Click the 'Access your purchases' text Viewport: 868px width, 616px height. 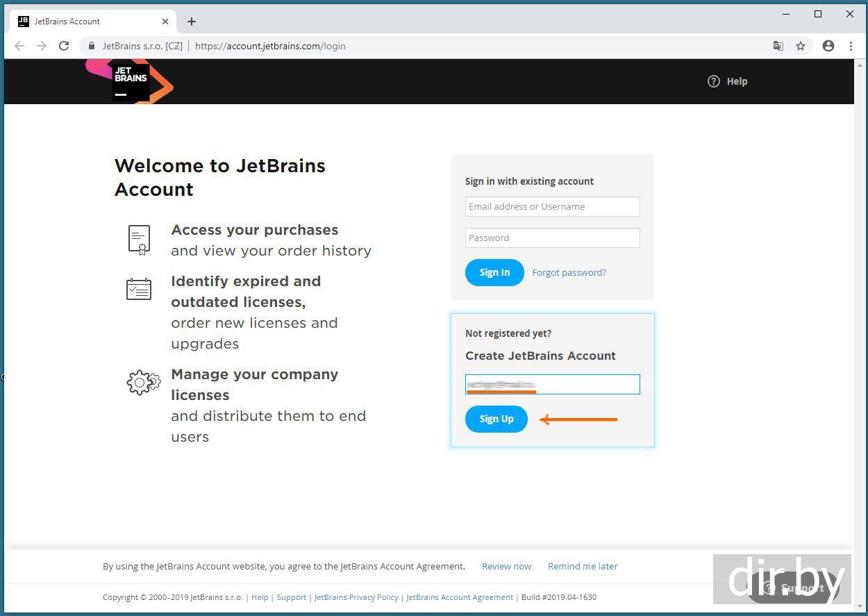click(x=255, y=230)
